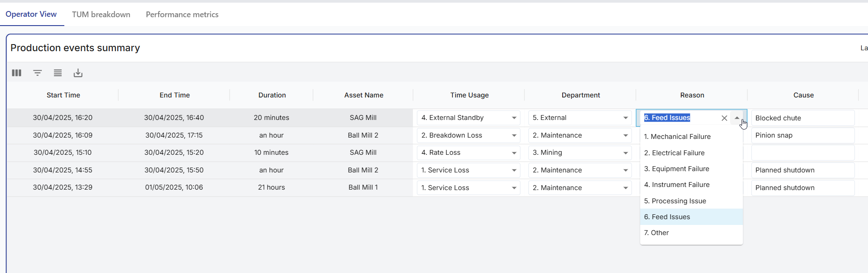Collapse the open Reason dropdown arrow
Screen dimensions: 868x273
[x=737, y=118]
